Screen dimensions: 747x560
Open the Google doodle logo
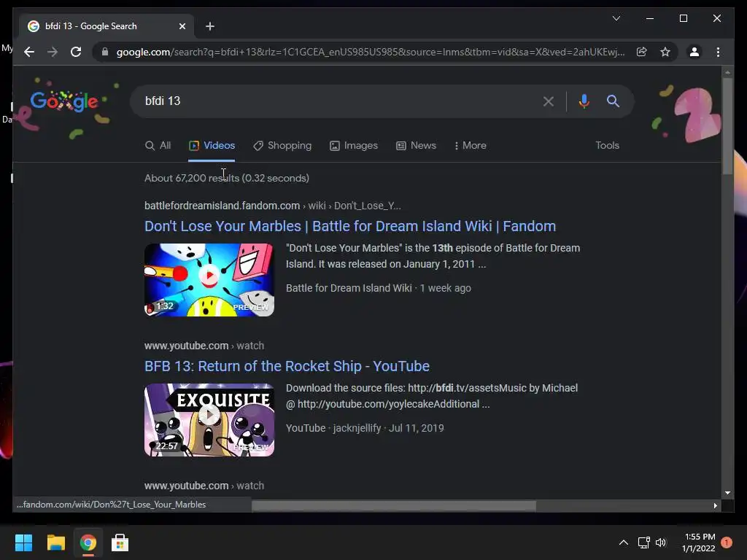tap(64, 101)
